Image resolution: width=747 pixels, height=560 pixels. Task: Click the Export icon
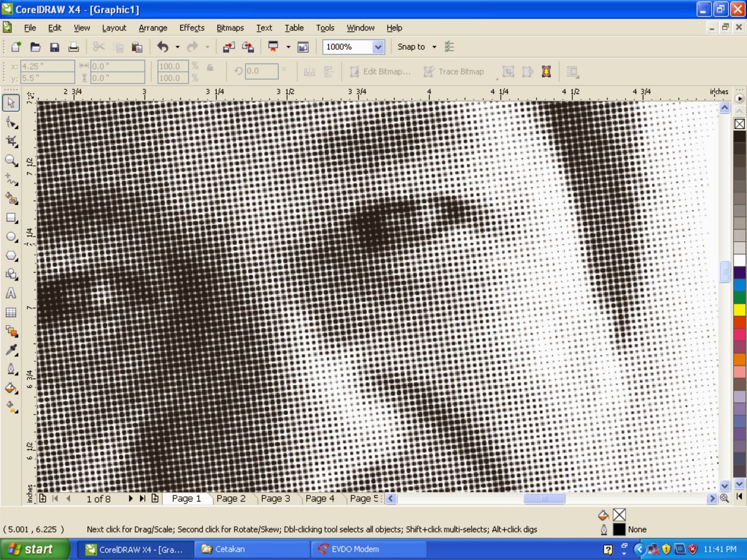coord(248,47)
